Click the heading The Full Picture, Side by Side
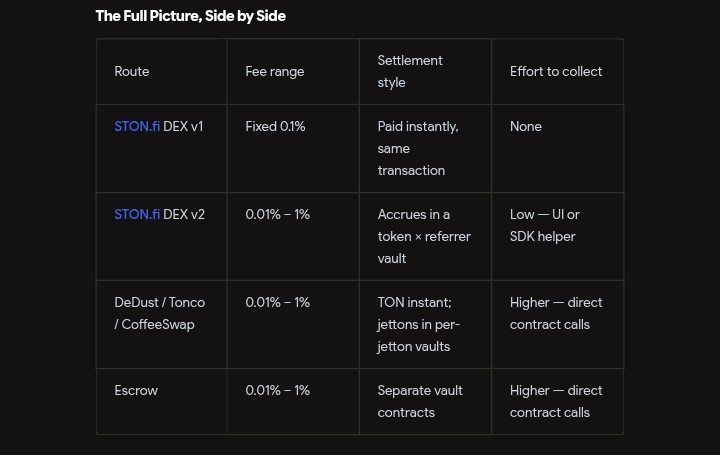Screen dimensions: 720x455 point(191,16)
